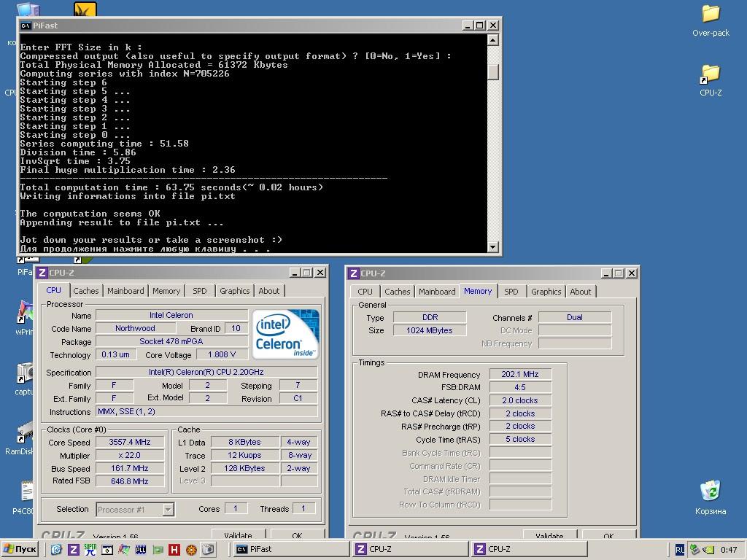Open the wPrime desktop shortcut
Image resolution: width=747 pixels, height=560 pixels.
25,318
